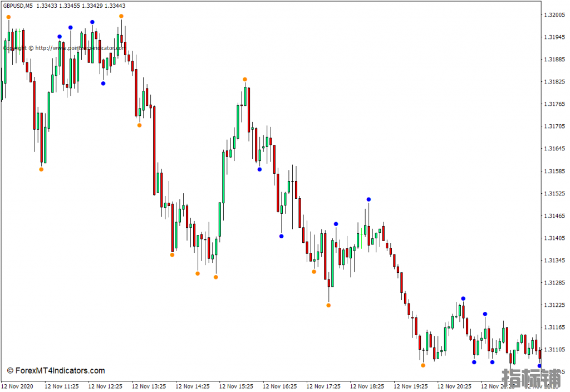This screenshot has height=392, width=570.
Task: Select the orange dot below the 17:25 low
Action: pos(328,306)
